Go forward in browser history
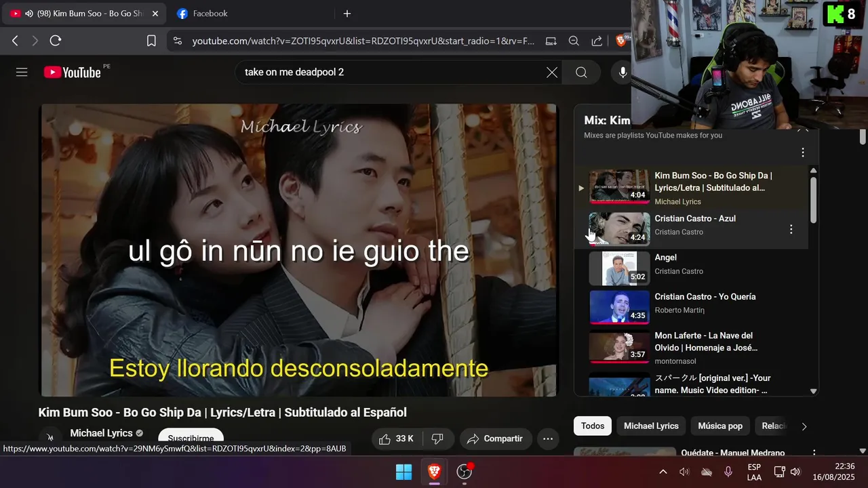The image size is (868, 488). tap(35, 41)
